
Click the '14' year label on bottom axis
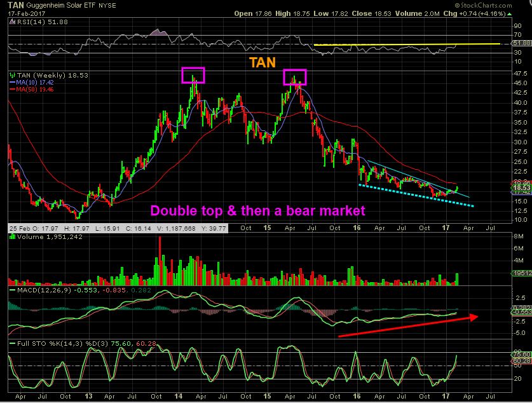(x=179, y=396)
